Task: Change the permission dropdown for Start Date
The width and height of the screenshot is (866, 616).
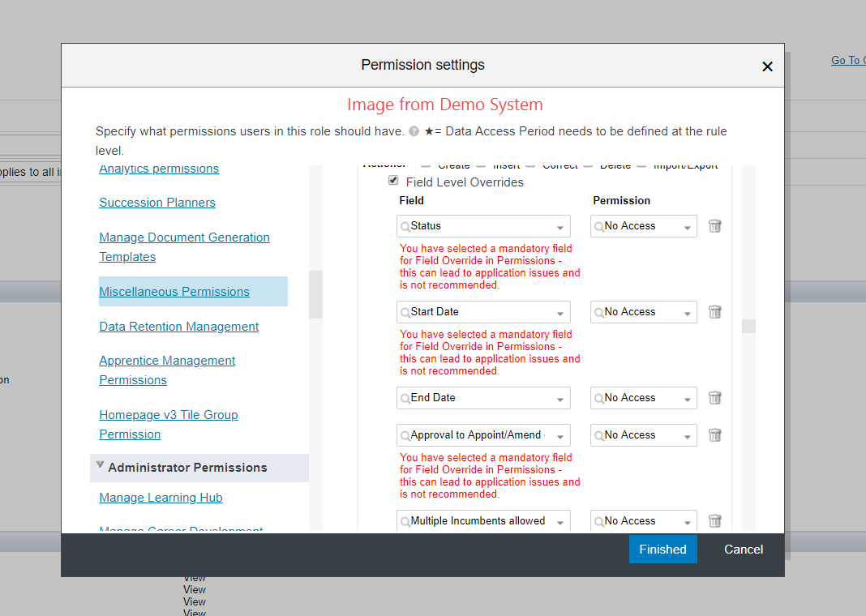Action: pyautogui.click(x=644, y=312)
